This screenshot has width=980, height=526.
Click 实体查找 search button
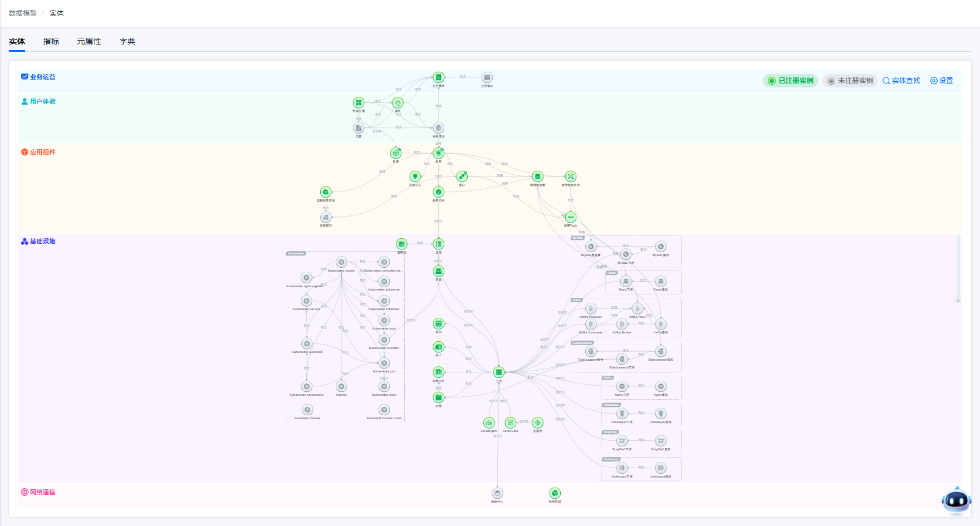[901, 81]
